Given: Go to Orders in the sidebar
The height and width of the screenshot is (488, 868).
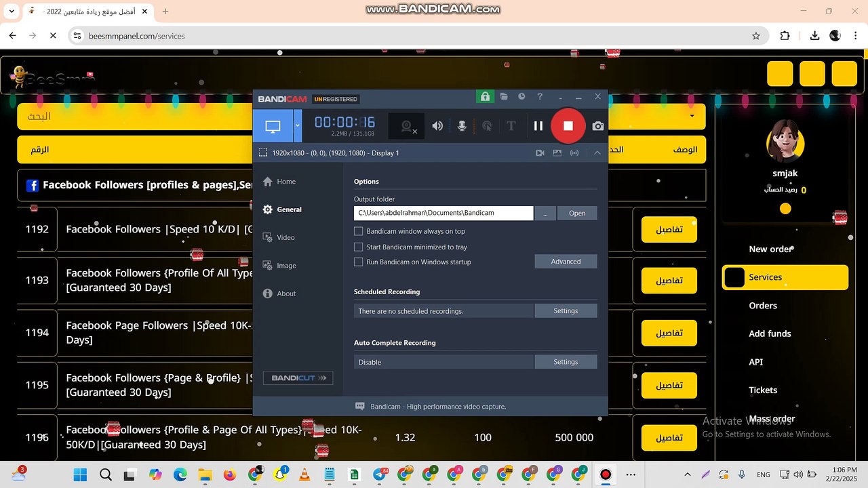Looking at the screenshot, I should tap(763, 306).
